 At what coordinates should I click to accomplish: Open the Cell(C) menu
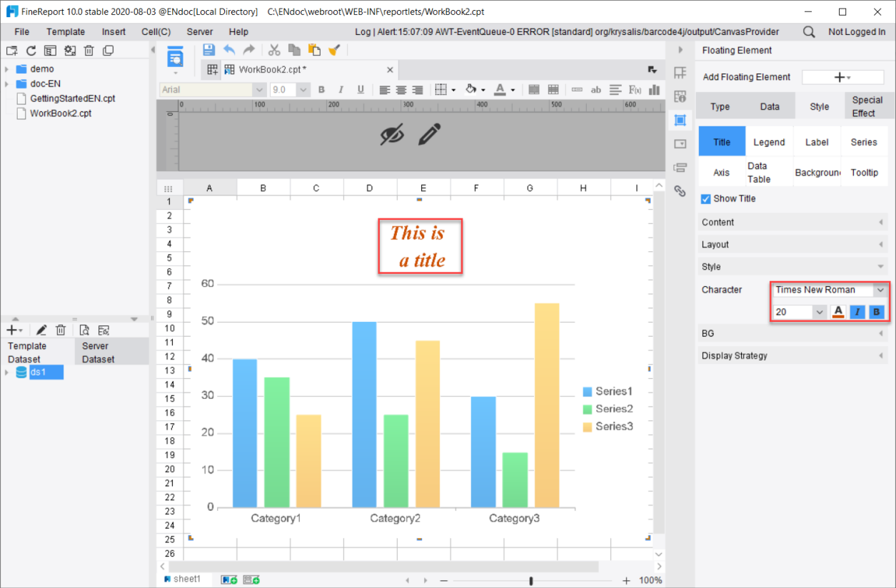point(156,32)
